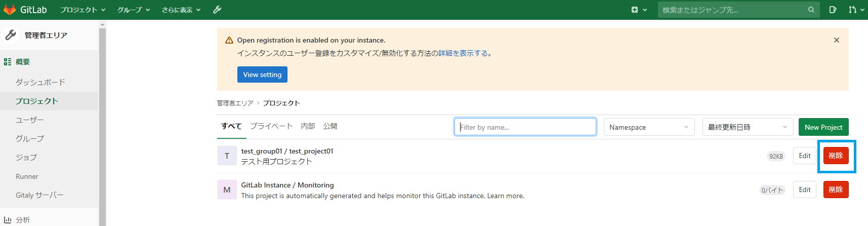Expand the Namespace dropdown
The width and height of the screenshot is (868, 226).
coord(649,127)
